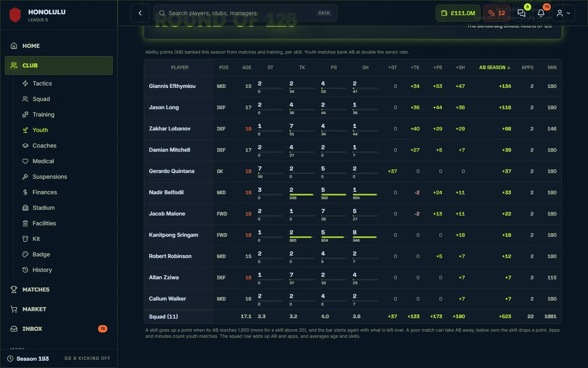Viewport: 588px width, 368px height.
Task: Open player Giannis Efthymiou
Action: tap(172, 86)
